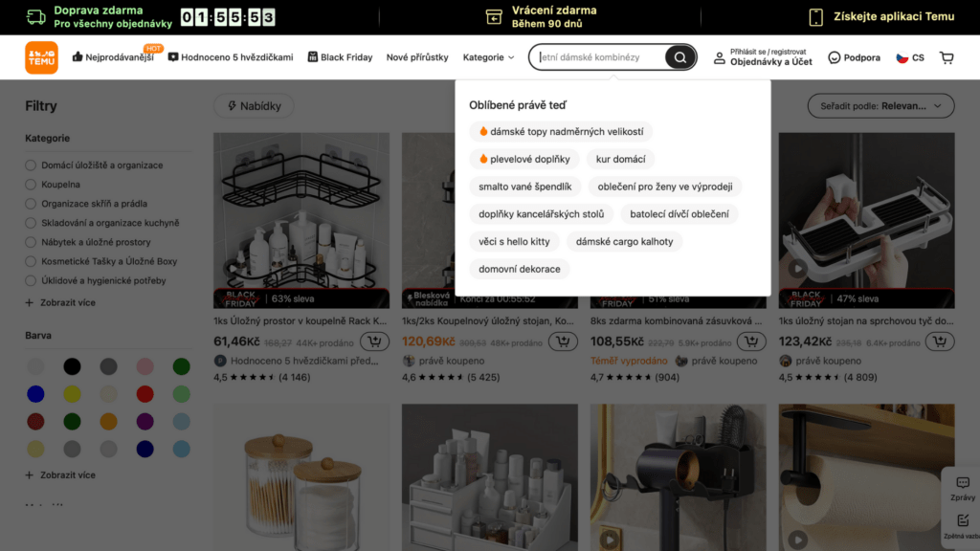Open Zprávy messages icon
This screenshot has width=980, height=551.
click(963, 488)
